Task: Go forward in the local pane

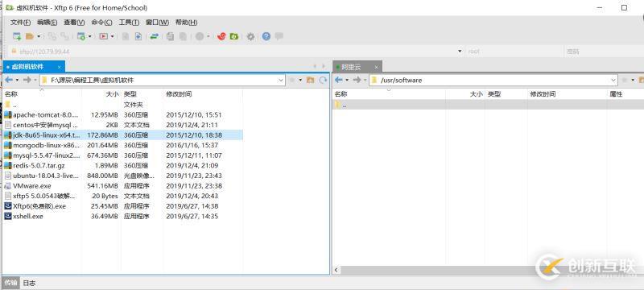Action: (27, 80)
